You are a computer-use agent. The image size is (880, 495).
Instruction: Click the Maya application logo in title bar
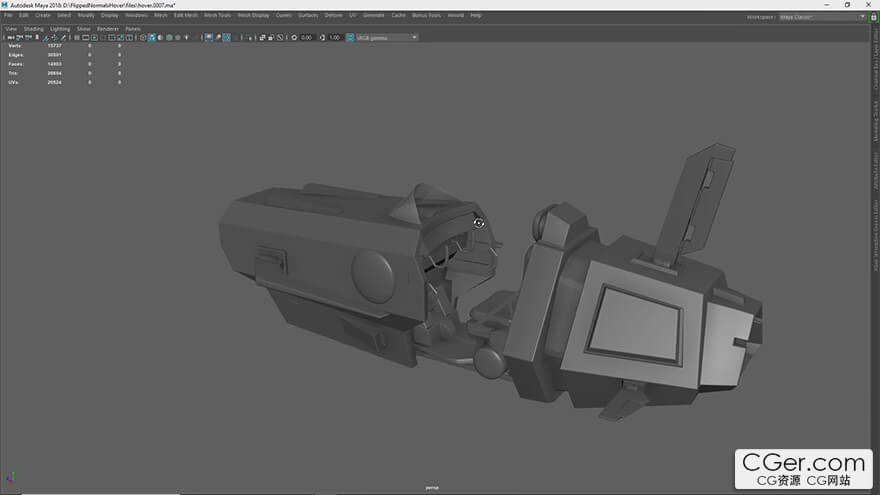[x=4, y=4]
